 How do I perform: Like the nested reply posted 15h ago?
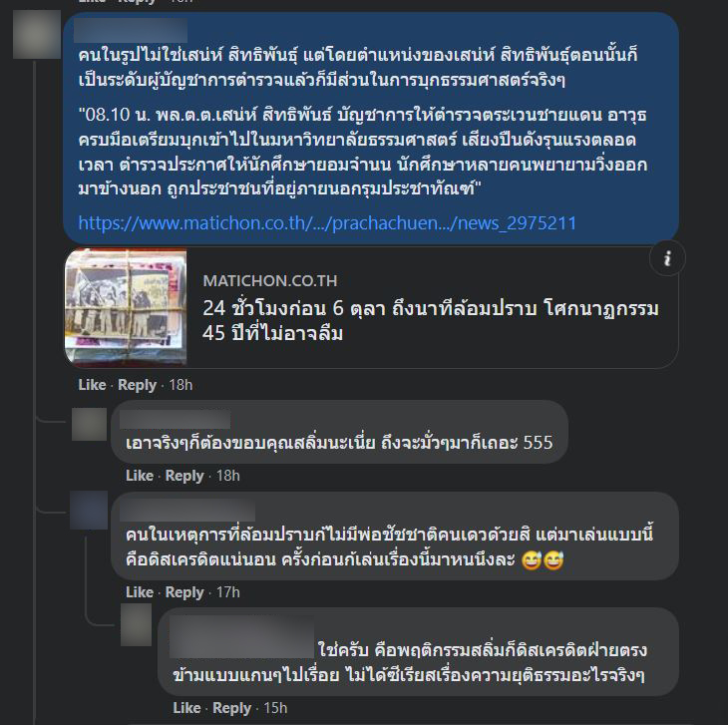tap(186, 708)
